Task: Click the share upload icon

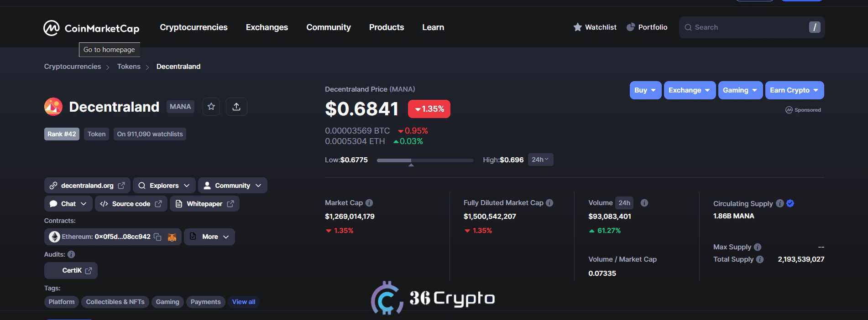Action: pyautogui.click(x=236, y=107)
